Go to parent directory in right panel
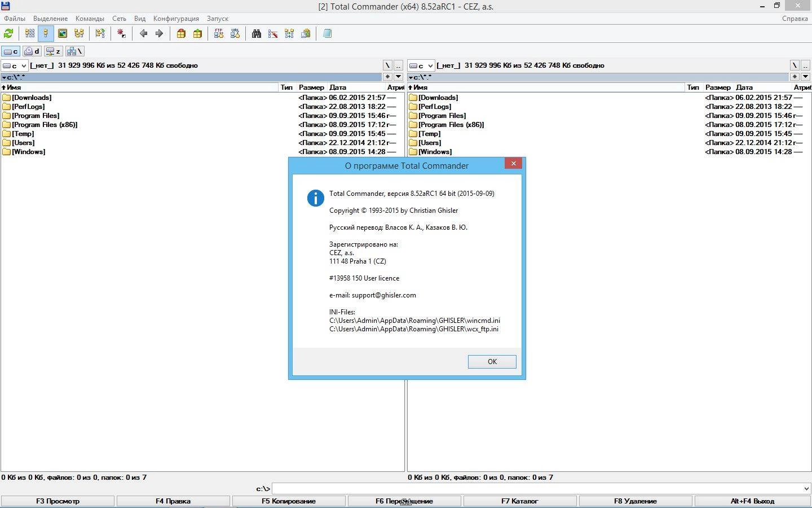Viewport: 812px width, 508px height. [x=805, y=65]
